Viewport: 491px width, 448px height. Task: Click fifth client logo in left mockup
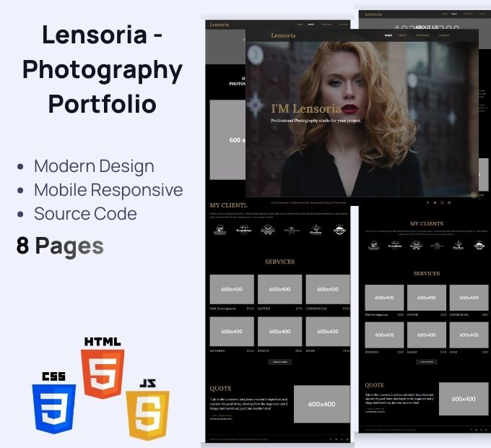316,230
